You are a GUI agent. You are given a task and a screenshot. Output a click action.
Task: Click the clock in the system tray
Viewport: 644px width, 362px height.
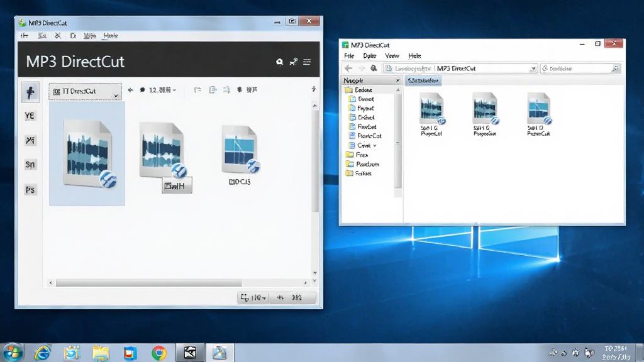[616, 353]
